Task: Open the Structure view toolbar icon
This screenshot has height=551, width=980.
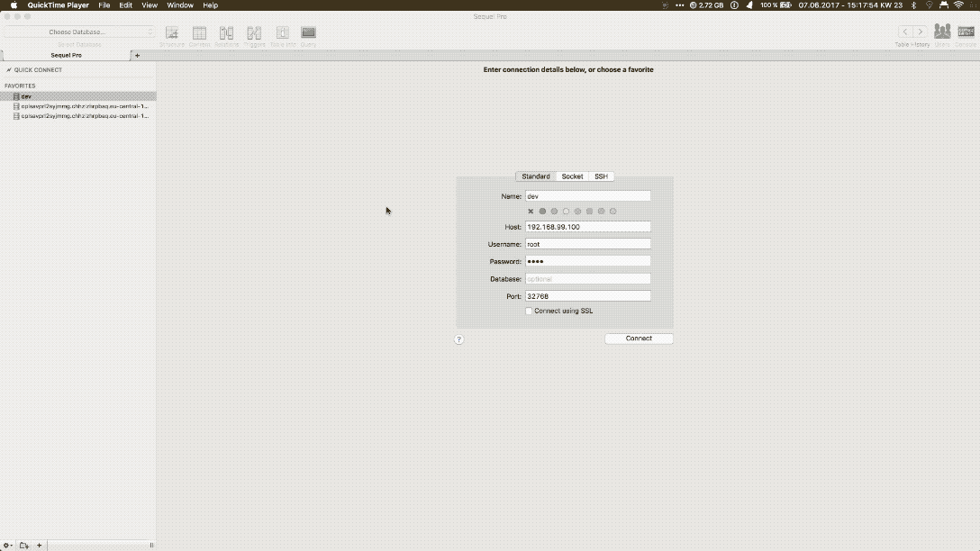Action: click(172, 33)
